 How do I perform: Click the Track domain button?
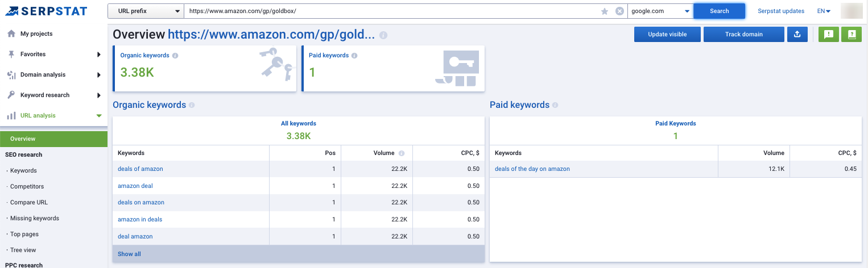point(743,34)
